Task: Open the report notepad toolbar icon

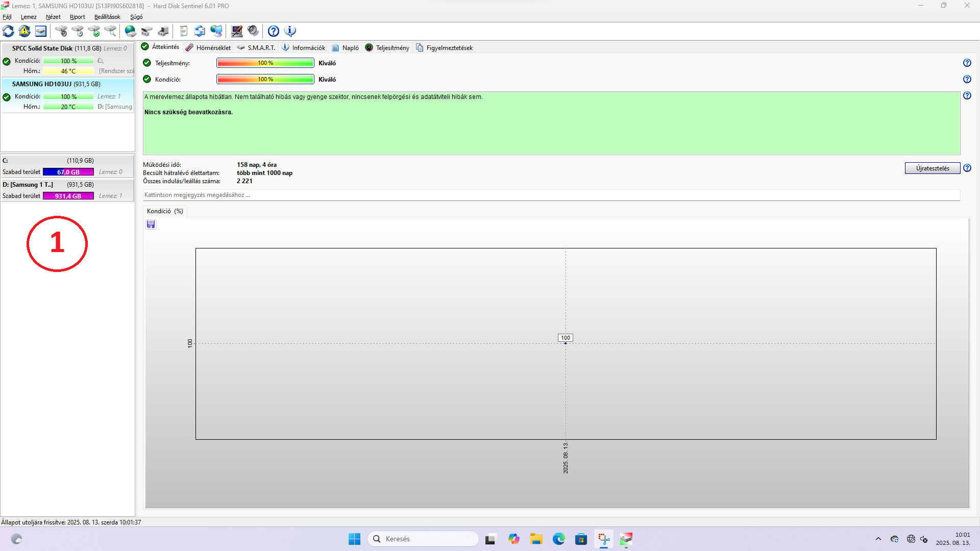Action: [x=184, y=31]
